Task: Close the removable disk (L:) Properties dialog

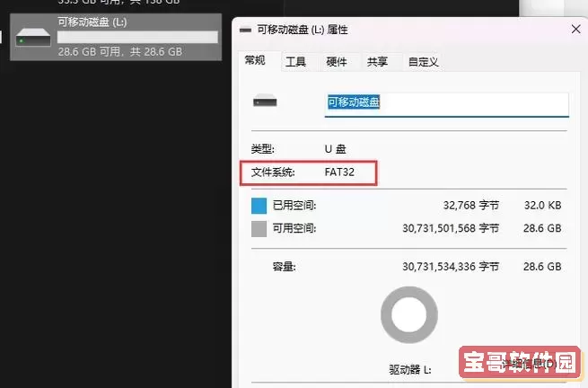Action: 576,29
